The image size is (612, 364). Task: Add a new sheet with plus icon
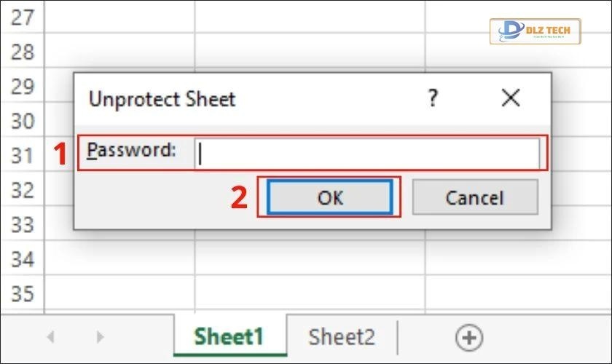click(x=469, y=337)
